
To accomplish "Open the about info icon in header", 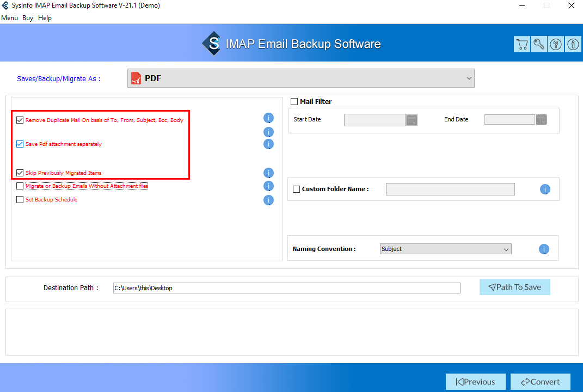I will pos(573,44).
